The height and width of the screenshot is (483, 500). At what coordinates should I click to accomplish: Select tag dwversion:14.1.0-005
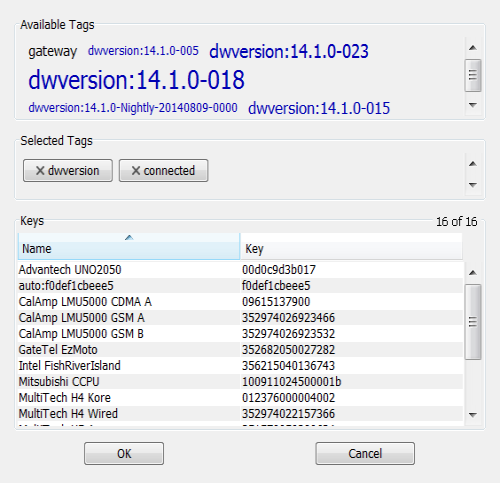143,51
